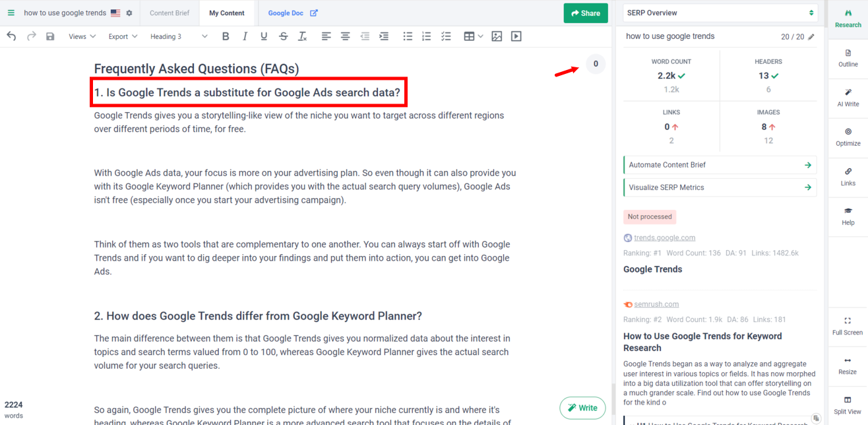This screenshot has width=868, height=425.
Task: Click the green Share button
Action: (x=585, y=13)
